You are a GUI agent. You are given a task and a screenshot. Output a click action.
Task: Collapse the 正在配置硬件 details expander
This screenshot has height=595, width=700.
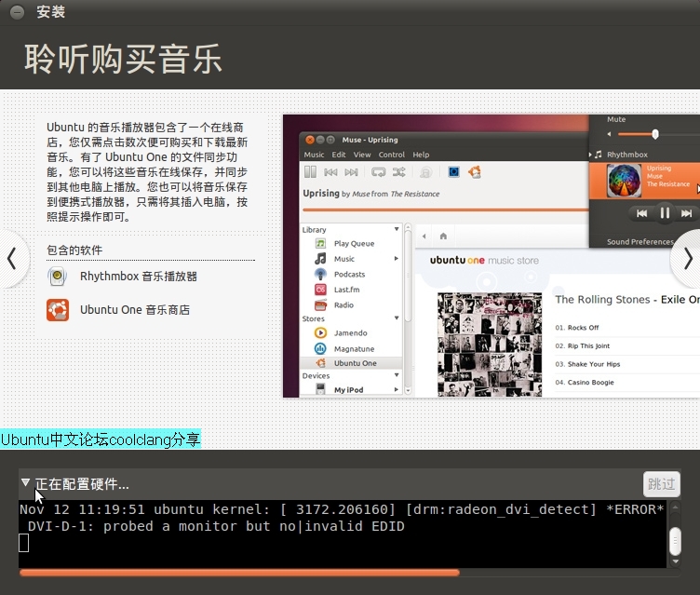tap(25, 483)
